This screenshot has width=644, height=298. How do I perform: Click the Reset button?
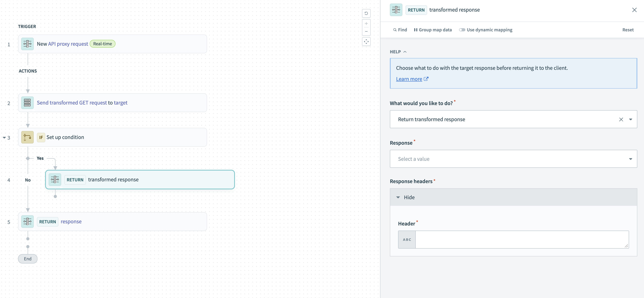point(628,30)
